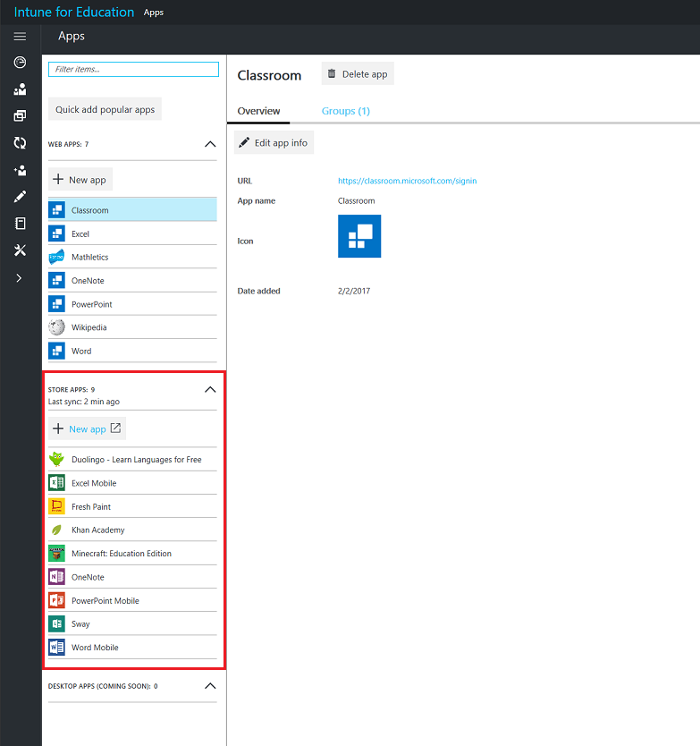Click the Sway app icon
The width and height of the screenshot is (700, 746).
coord(56,623)
